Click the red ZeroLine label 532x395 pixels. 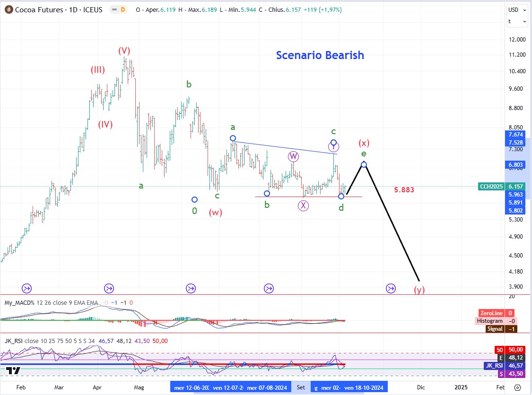pyautogui.click(x=491, y=313)
